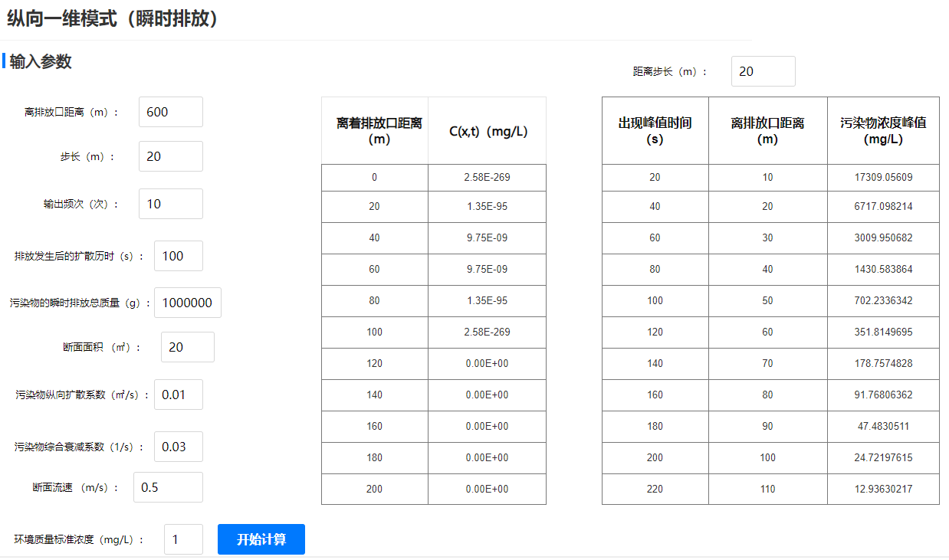Viewport: 949px width, 560px height.
Task: Focus the 断面流速 input showing 0.5
Action: point(168,487)
